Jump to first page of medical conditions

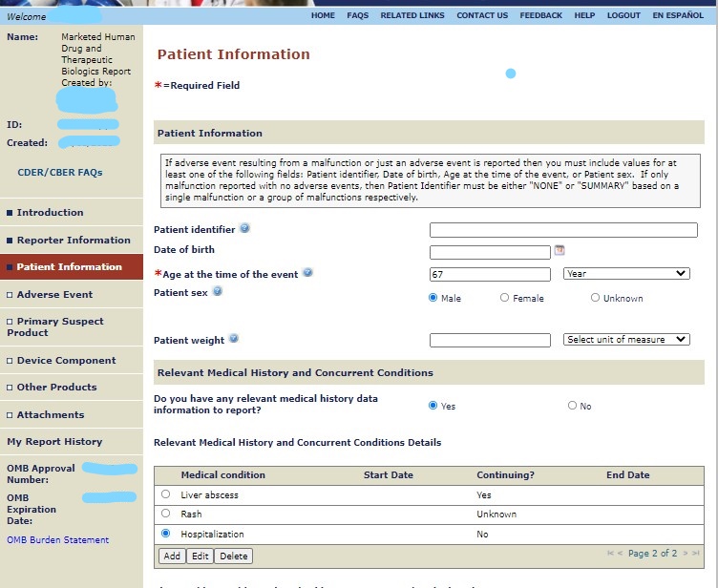(x=609, y=554)
